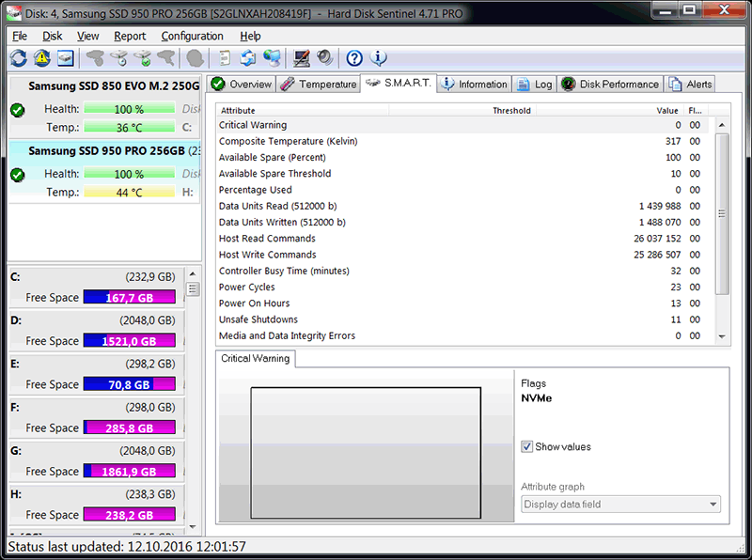Click the speaker sound toolbar icon
752x560 pixels.
(325, 58)
